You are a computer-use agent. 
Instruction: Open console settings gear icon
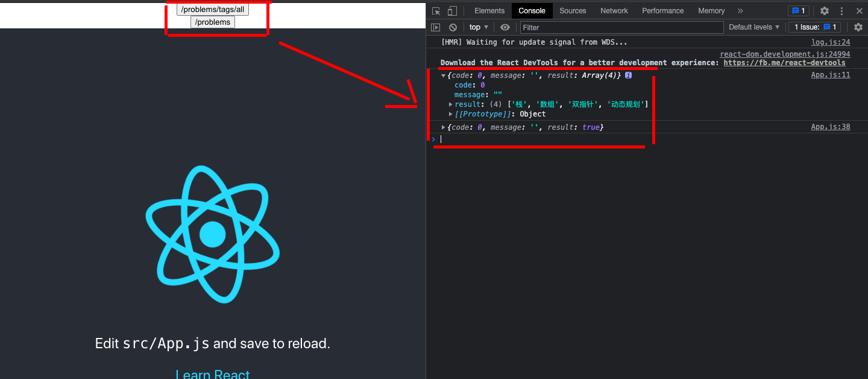tap(858, 27)
